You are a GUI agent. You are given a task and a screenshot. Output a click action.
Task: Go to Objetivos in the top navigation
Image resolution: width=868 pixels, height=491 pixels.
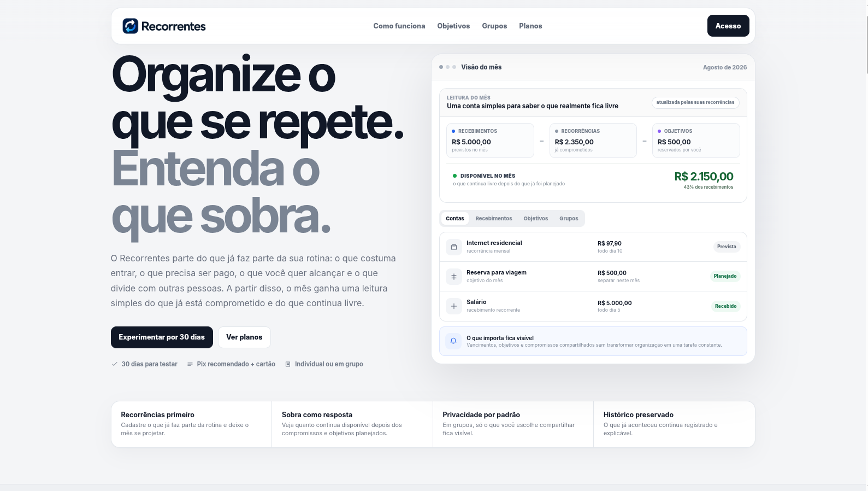pos(453,26)
